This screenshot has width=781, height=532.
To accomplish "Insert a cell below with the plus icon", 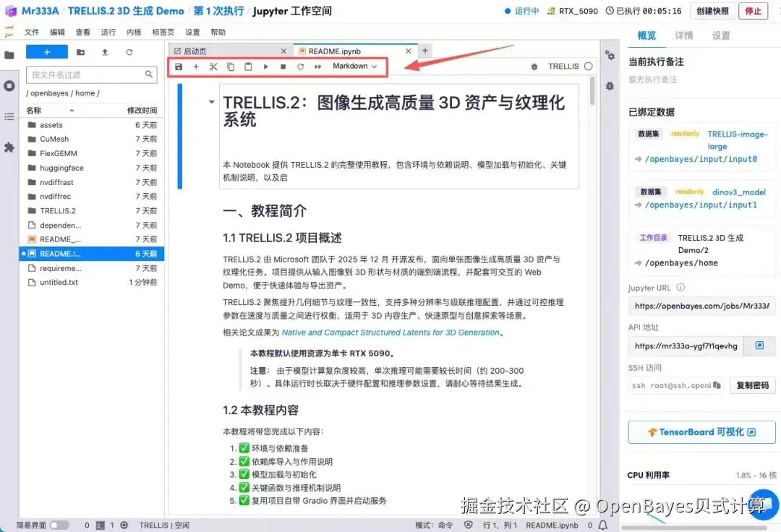I will (196, 66).
